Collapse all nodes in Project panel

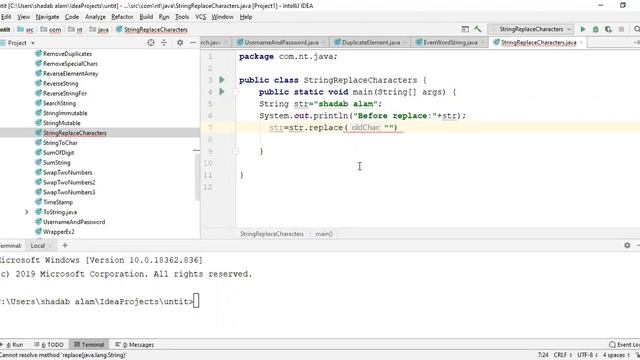[164, 42]
